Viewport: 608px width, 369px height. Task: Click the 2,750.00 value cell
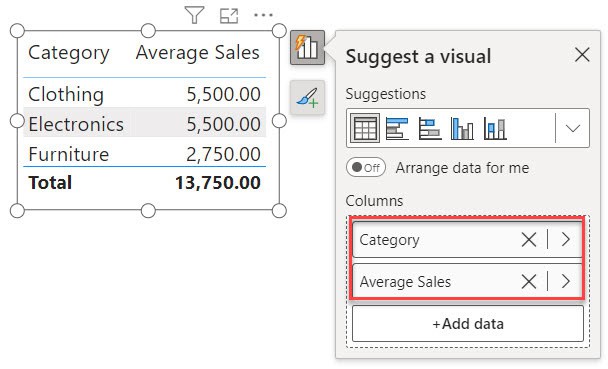[x=223, y=154]
